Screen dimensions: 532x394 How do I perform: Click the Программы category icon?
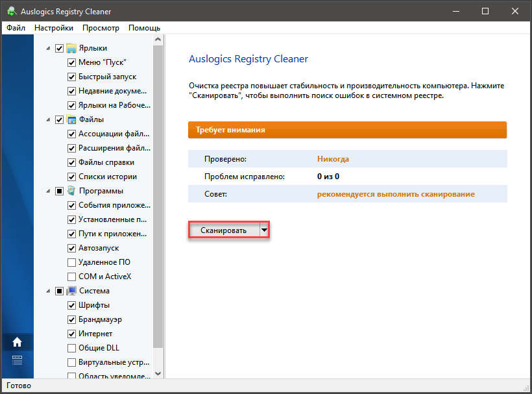[x=71, y=191]
